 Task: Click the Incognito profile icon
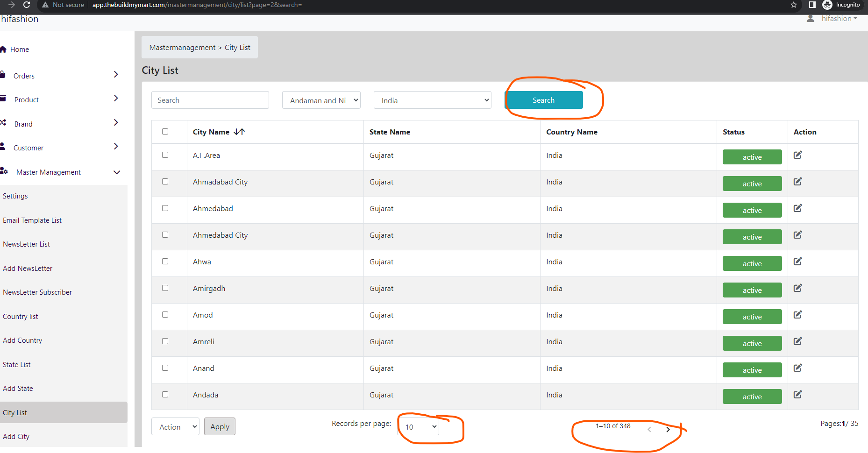(827, 5)
